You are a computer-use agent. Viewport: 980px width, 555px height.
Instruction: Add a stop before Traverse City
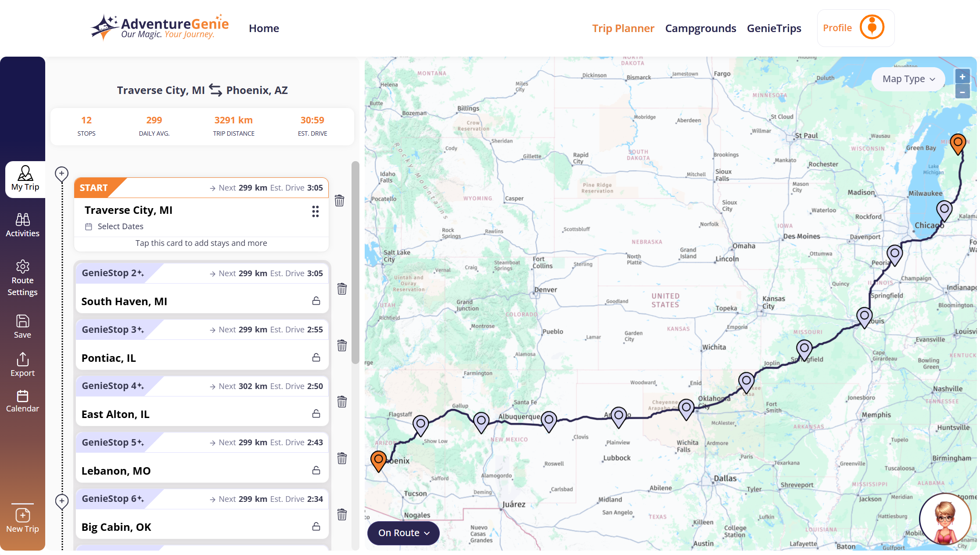pos(61,174)
